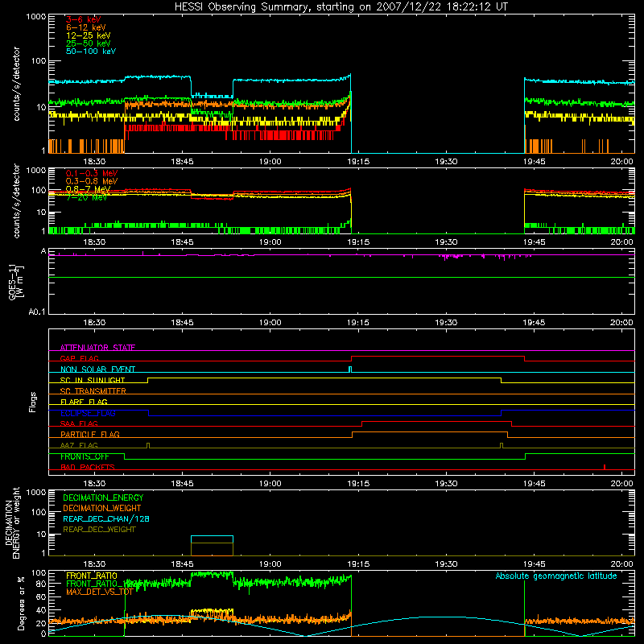This screenshot has width=644, height=644.
Task: Click the green 7-20 MeV legend label
Action: click(86, 197)
